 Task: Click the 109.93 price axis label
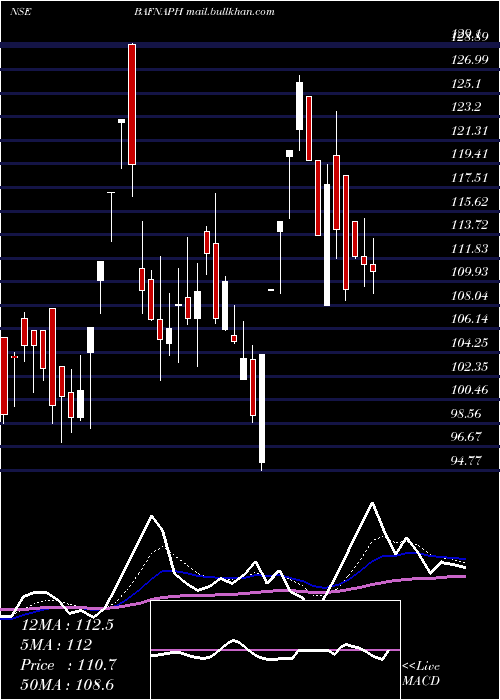(x=469, y=271)
